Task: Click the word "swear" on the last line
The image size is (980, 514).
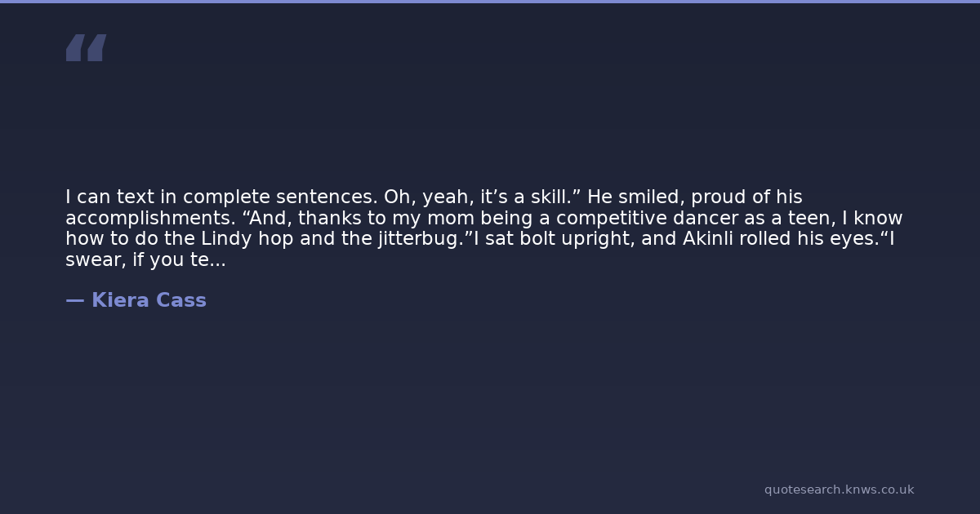Action: click(91, 261)
